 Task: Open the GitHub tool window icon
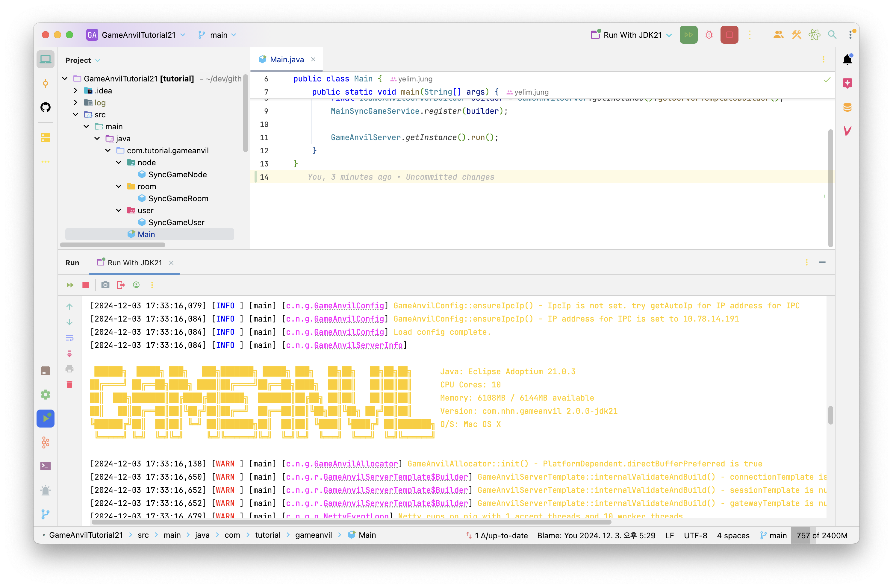coord(46,107)
